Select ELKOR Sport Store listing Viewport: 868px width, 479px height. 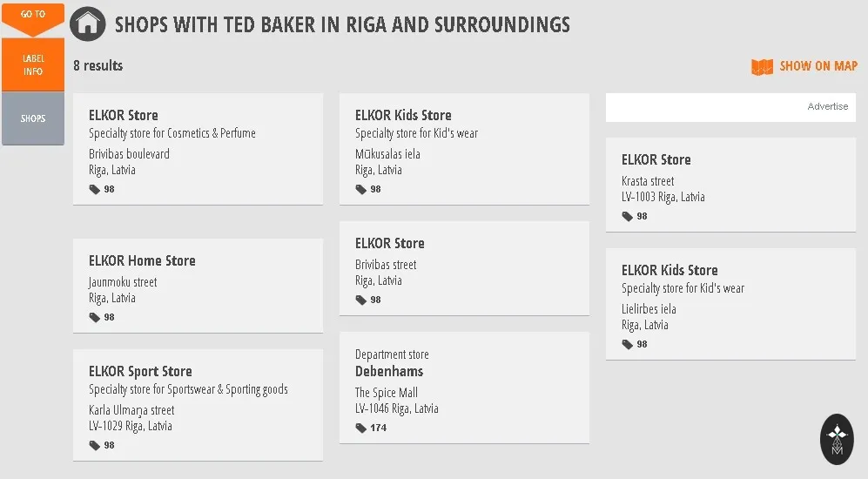(198, 405)
